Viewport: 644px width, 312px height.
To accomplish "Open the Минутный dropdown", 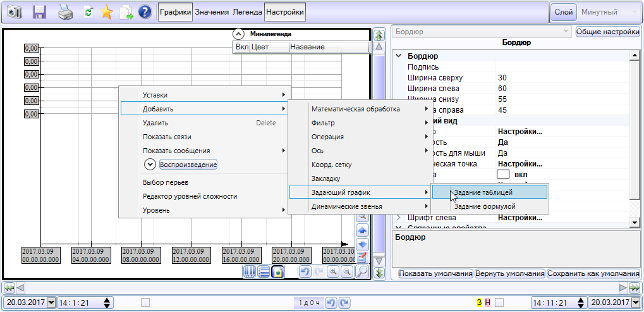I will (x=609, y=12).
